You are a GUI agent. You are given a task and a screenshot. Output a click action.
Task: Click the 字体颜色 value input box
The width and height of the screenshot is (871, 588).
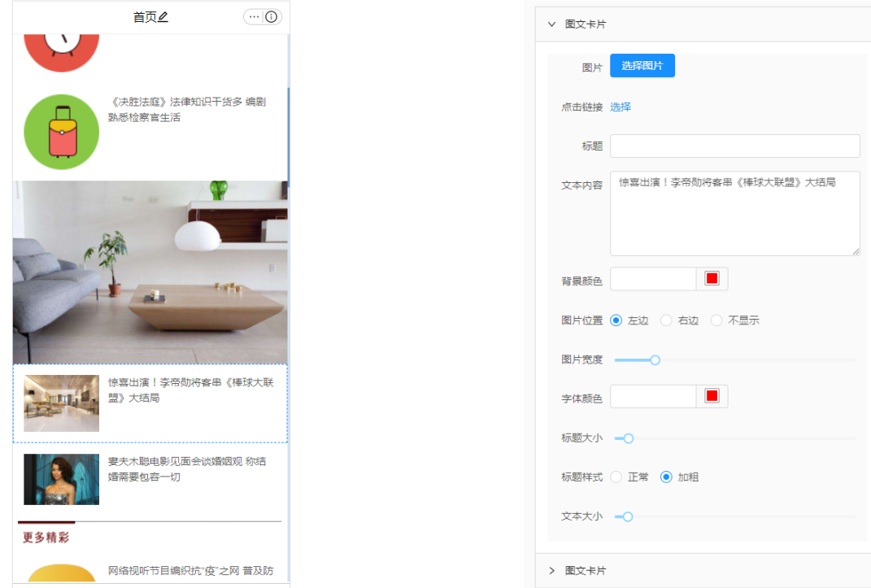pos(653,396)
